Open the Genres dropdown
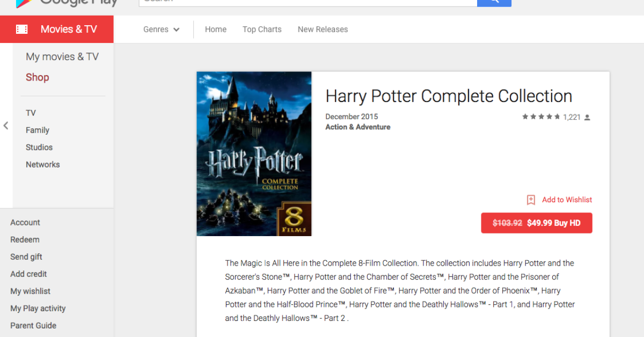 pyautogui.click(x=161, y=30)
